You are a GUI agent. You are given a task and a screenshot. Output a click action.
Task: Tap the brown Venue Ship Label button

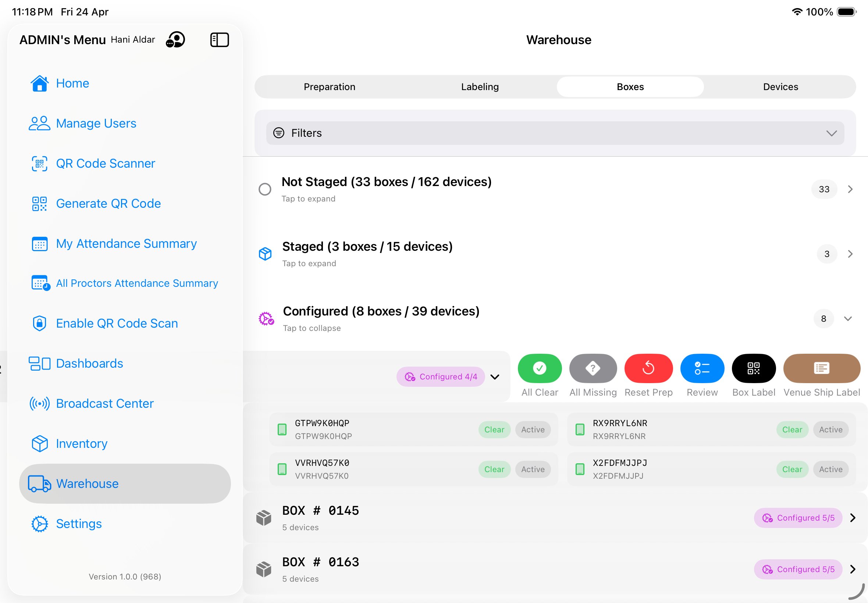tap(821, 368)
